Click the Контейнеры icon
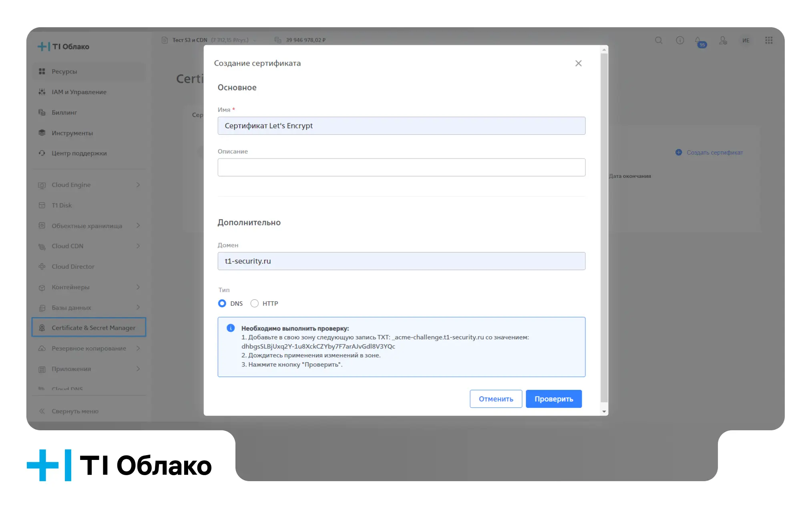Image resolution: width=812 pixels, height=508 pixels. pyautogui.click(x=42, y=287)
